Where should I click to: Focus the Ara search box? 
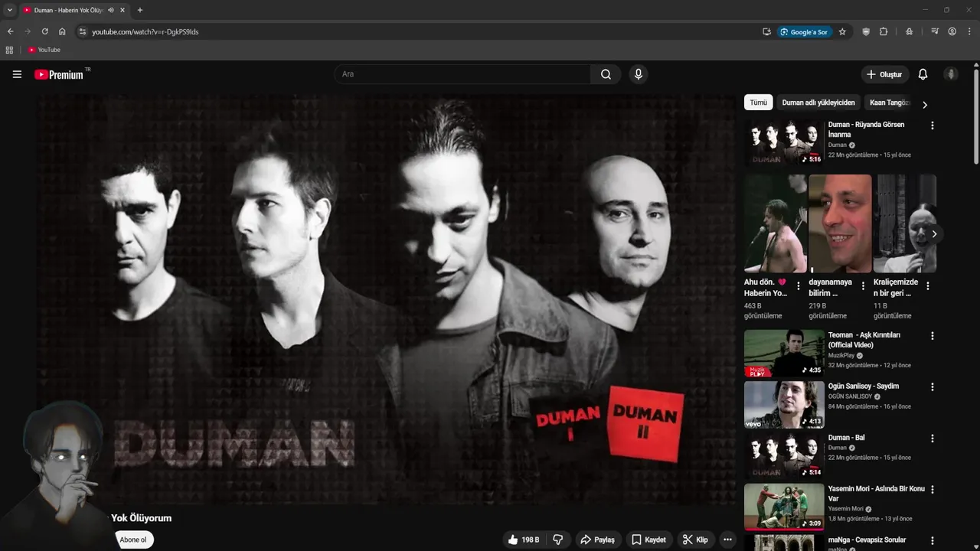[x=462, y=74]
